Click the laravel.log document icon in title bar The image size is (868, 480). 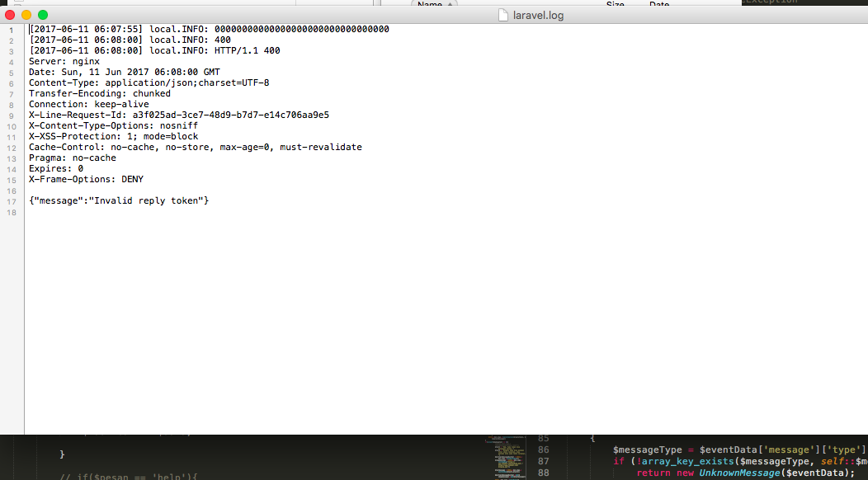click(502, 14)
